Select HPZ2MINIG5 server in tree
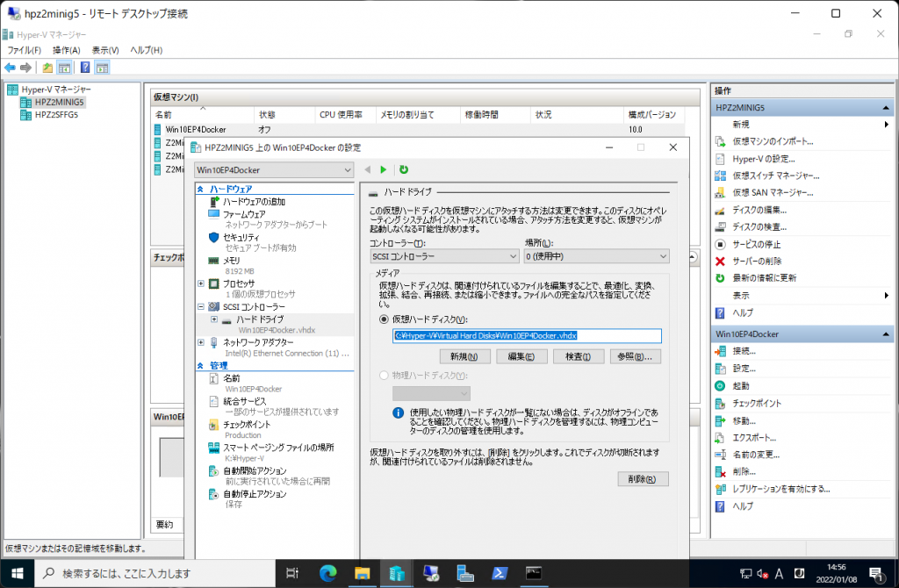The width and height of the screenshot is (899, 588). pos(59,102)
